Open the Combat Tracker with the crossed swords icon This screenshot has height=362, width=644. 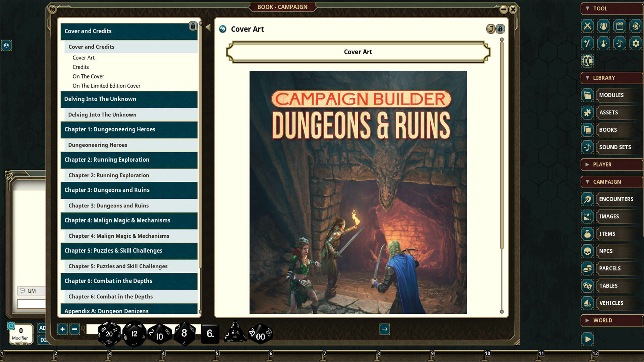pyautogui.click(x=587, y=26)
